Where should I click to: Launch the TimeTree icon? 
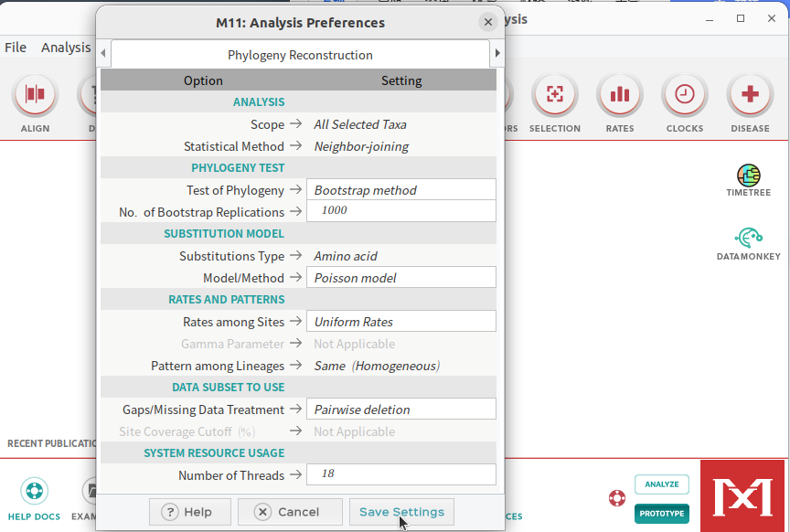(748, 176)
